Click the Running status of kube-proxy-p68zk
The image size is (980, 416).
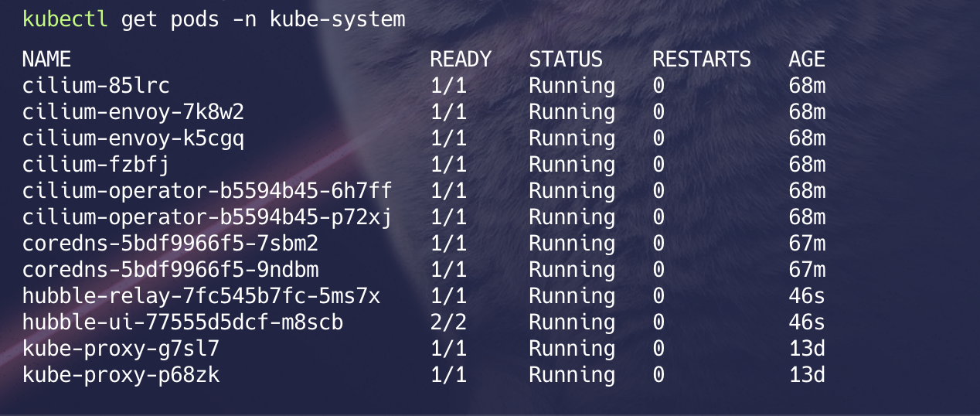[x=572, y=375]
